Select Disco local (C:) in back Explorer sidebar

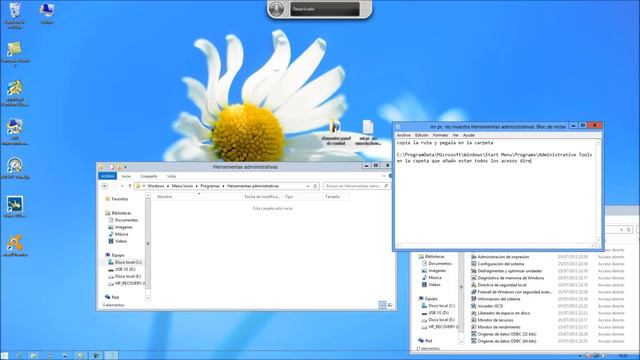[438, 306]
